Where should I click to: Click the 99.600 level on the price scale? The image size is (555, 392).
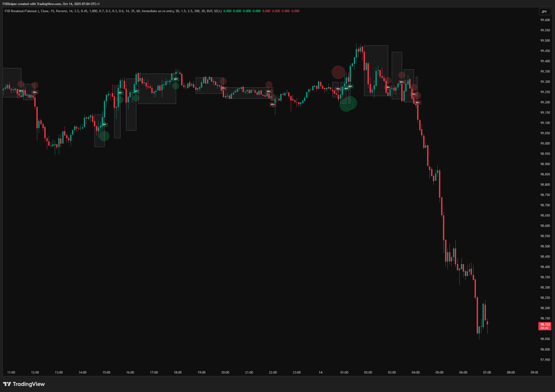tap(545, 20)
